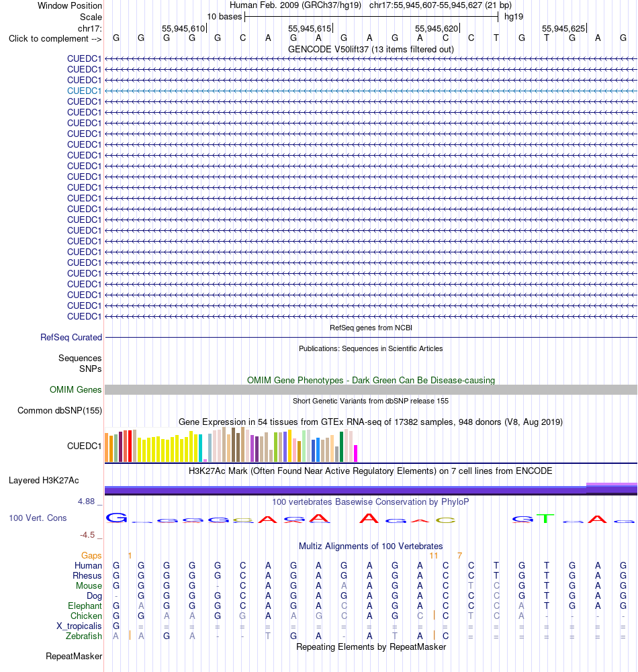Image resolution: width=638 pixels, height=672 pixels.
Task: Click the gray OMIM Genes item bar
Action: click(x=371, y=389)
